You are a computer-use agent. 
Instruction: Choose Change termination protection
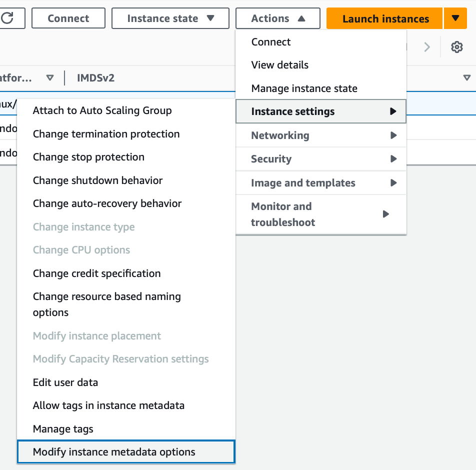(106, 134)
